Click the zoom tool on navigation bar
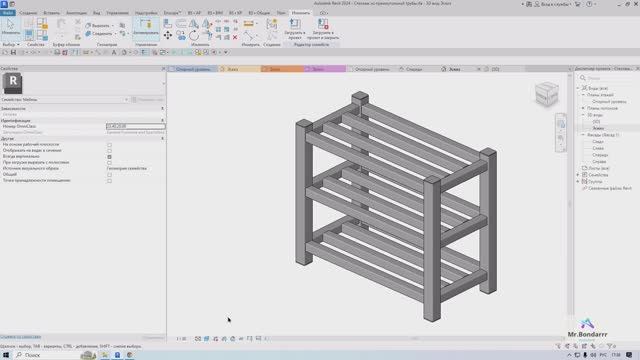640x360 pixels. click(561, 139)
